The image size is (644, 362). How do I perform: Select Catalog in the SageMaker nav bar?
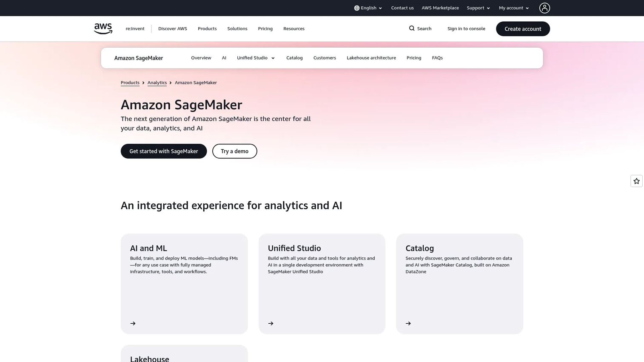pyautogui.click(x=294, y=58)
